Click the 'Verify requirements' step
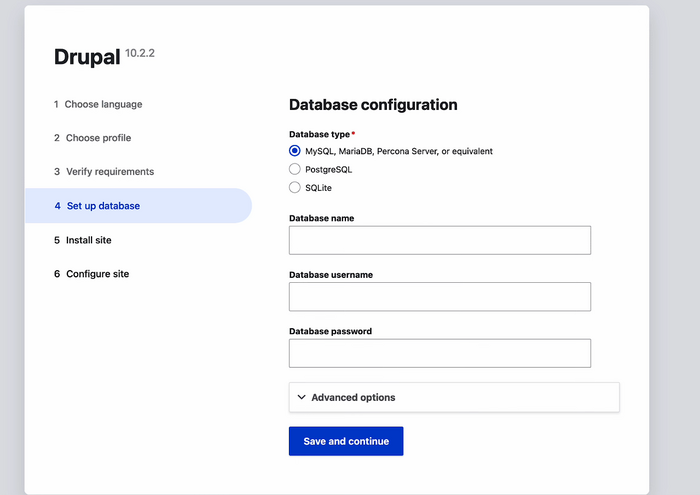The height and width of the screenshot is (495, 700). click(104, 172)
